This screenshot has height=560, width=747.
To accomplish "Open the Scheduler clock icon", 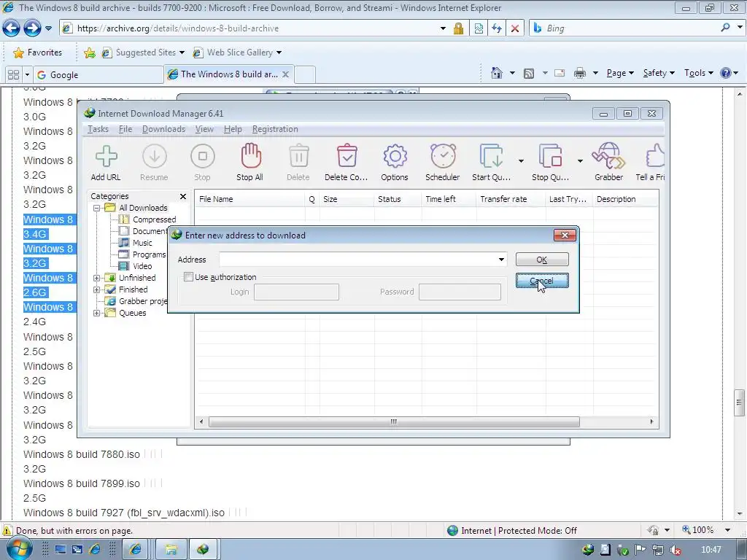I will [443, 156].
